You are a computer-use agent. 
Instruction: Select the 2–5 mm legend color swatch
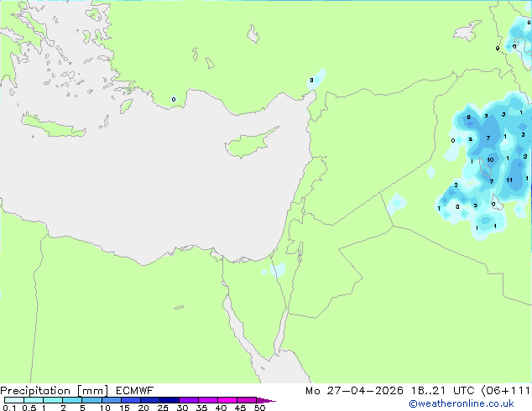[72, 400]
